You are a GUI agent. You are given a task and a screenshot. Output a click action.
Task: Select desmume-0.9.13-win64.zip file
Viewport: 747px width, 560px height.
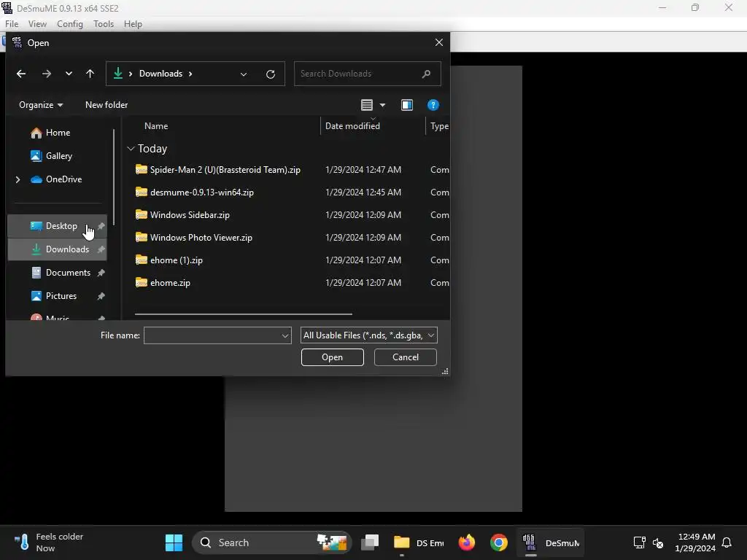tap(202, 192)
